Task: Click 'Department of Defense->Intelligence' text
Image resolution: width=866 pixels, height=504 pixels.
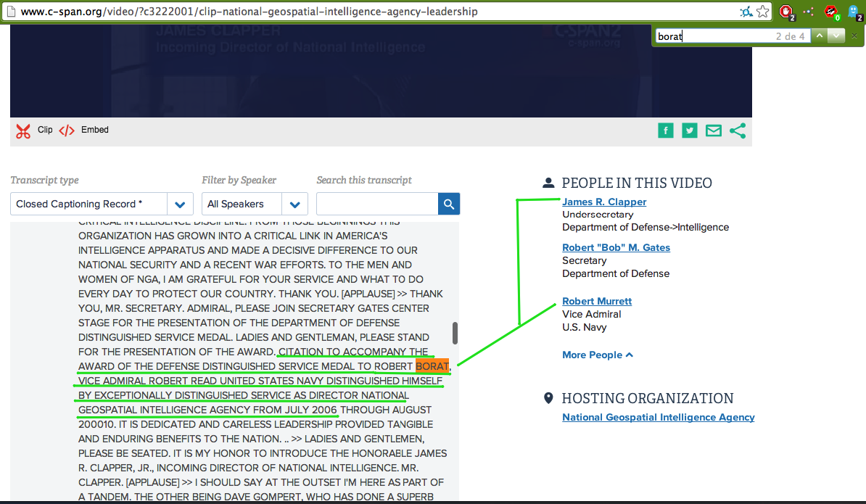Action: (x=646, y=228)
